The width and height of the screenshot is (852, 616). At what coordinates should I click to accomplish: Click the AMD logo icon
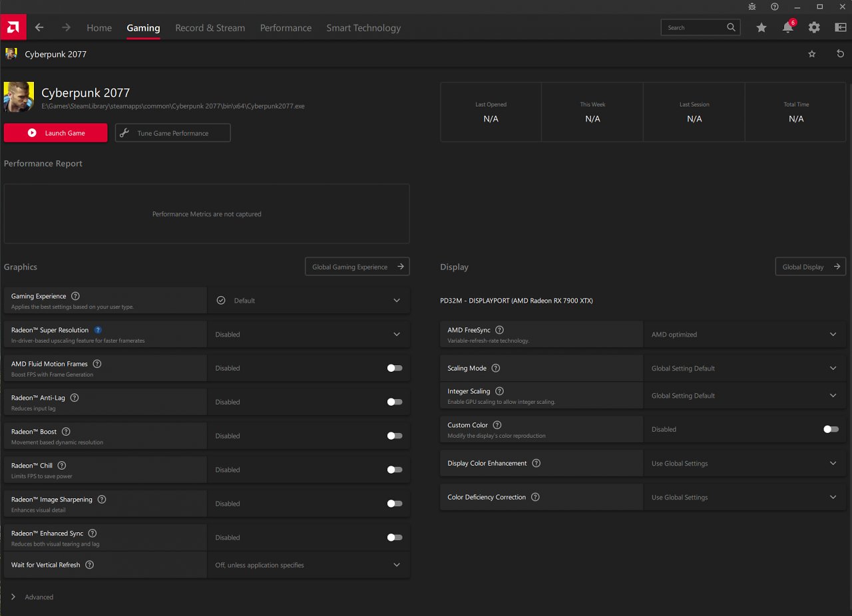tap(13, 27)
